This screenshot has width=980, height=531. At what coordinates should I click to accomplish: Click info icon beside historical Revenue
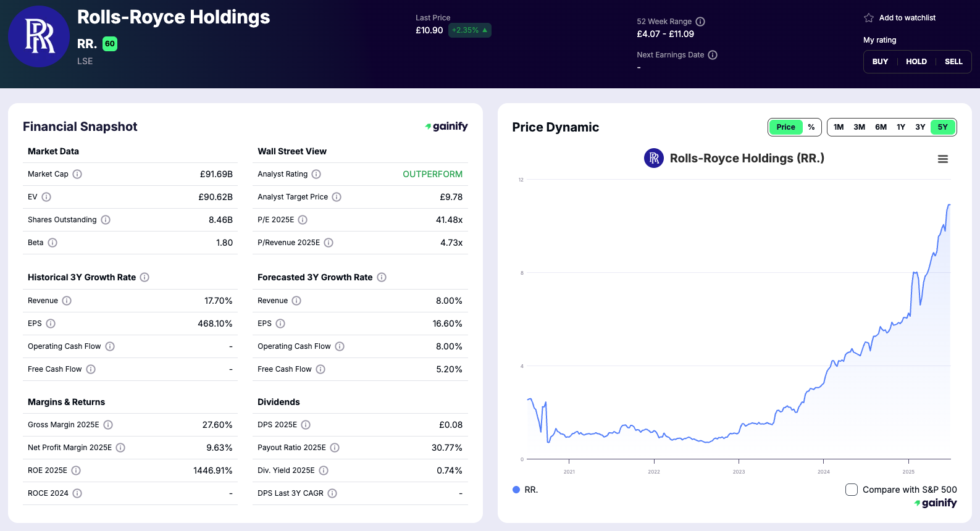(x=67, y=301)
